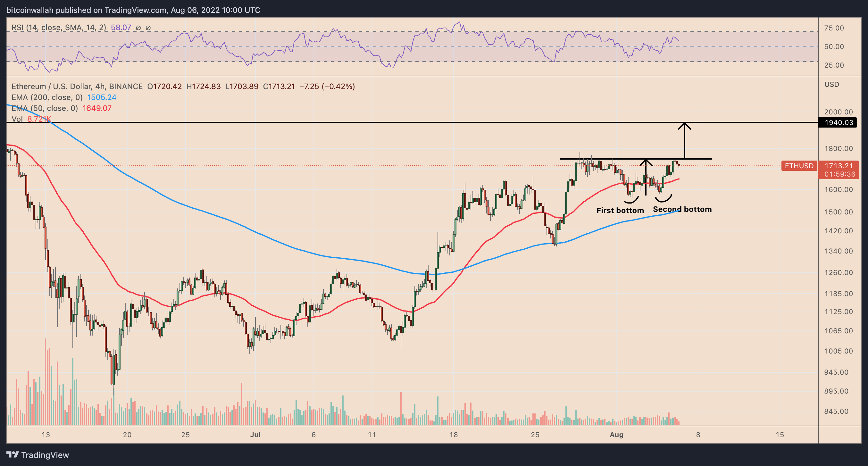Select the EMA (200, close, 0) legend
868x466 pixels.
tap(47, 97)
